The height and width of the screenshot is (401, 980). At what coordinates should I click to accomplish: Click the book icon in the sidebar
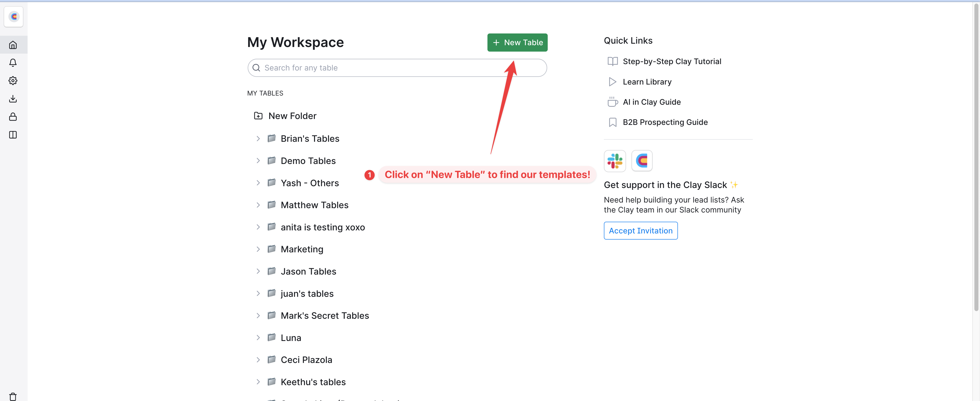click(13, 135)
